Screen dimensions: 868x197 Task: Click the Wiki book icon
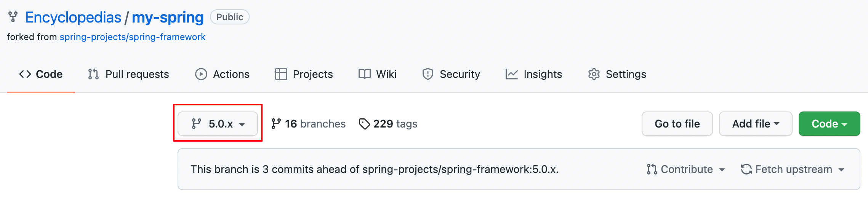click(365, 74)
